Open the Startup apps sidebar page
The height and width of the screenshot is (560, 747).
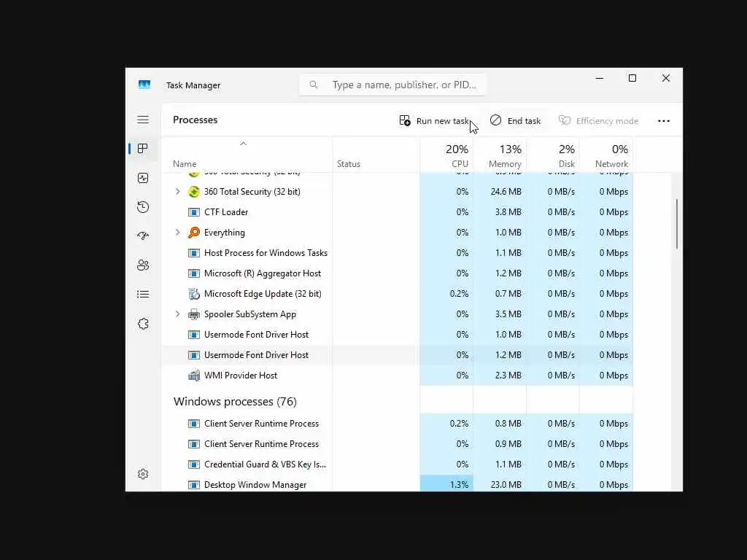[x=142, y=236]
